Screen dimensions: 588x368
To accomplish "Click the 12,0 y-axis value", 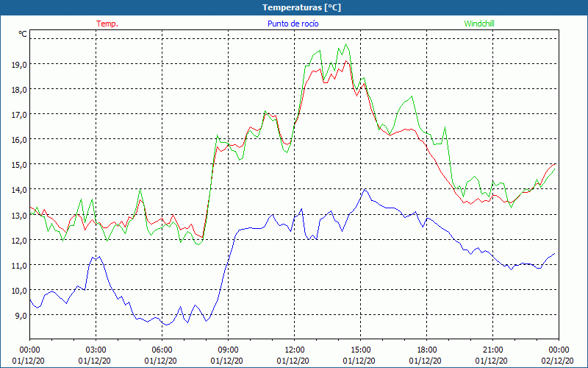I will [19, 241].
